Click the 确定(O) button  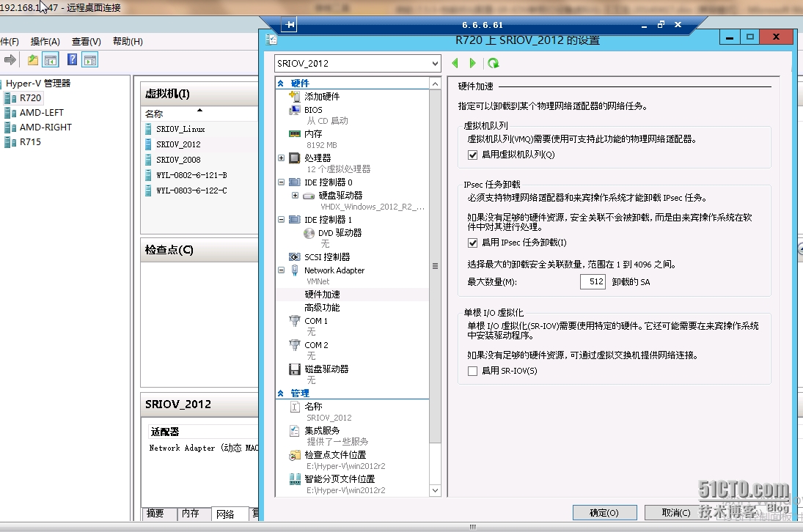point(604,512)
